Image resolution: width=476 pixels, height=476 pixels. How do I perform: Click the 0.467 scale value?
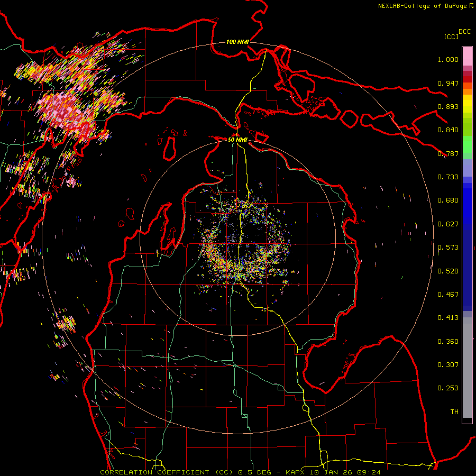(448, 295)
